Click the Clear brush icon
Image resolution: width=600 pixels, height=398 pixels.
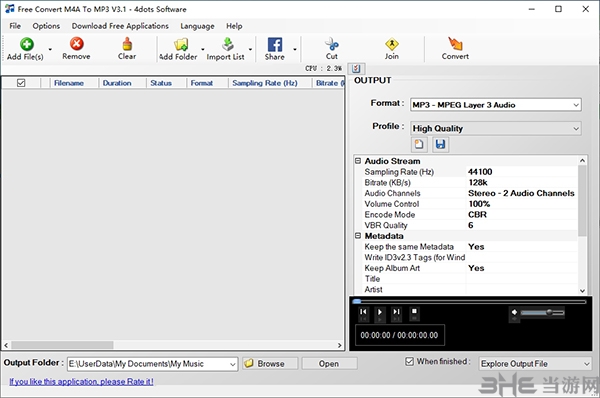127,44
